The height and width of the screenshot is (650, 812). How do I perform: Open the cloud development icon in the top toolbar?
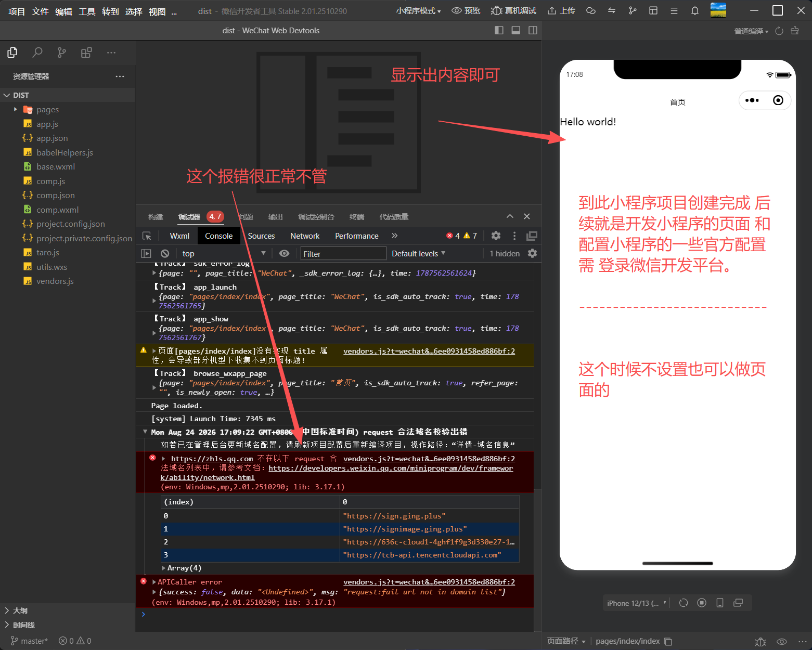point(591,11)
